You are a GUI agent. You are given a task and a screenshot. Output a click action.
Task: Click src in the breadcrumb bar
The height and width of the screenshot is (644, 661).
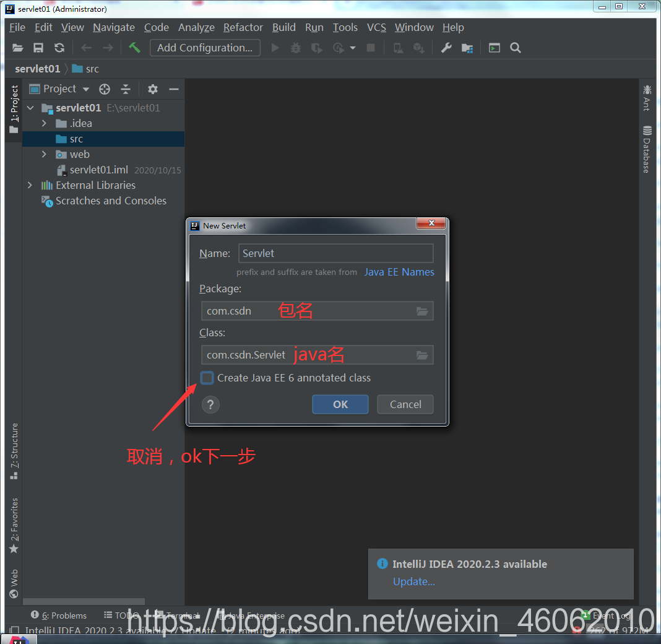pos(85,69)
